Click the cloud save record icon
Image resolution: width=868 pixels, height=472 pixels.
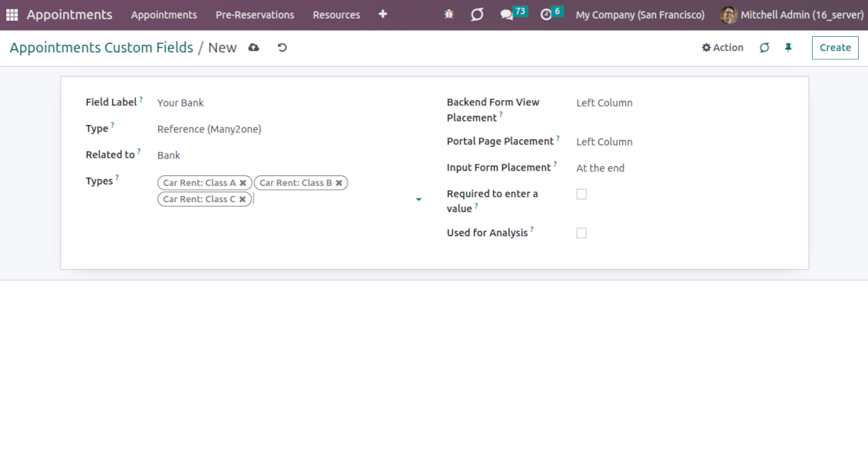253,48
